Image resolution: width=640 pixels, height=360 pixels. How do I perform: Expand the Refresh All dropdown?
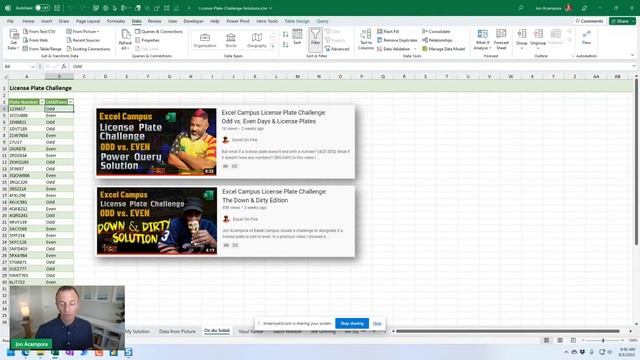tap(125, 48)
